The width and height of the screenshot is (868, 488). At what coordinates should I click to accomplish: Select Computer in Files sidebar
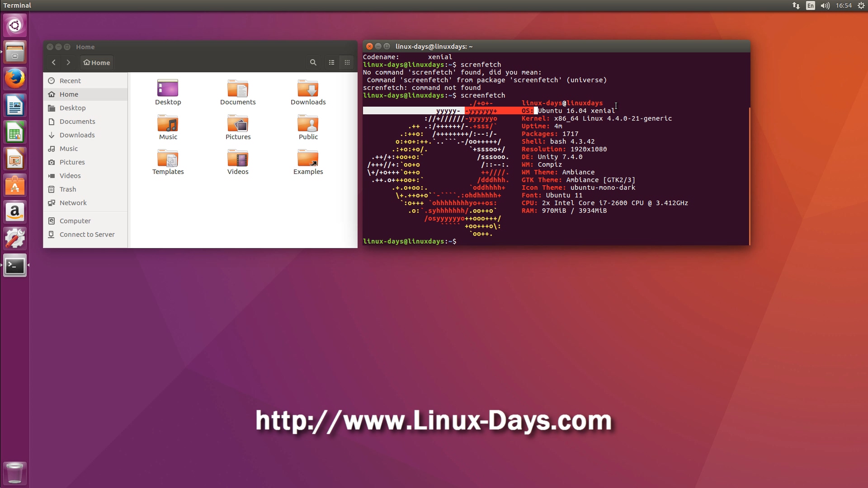85,221
